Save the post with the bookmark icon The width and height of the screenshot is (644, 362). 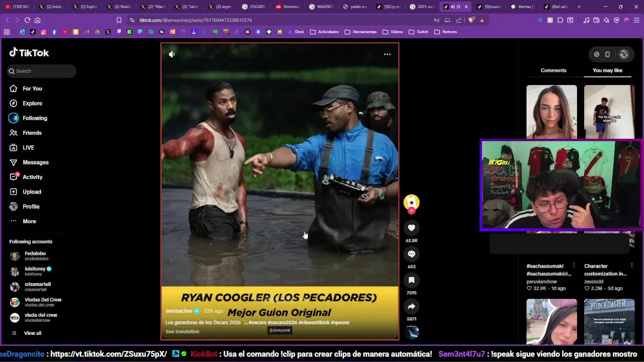point(412,280)
